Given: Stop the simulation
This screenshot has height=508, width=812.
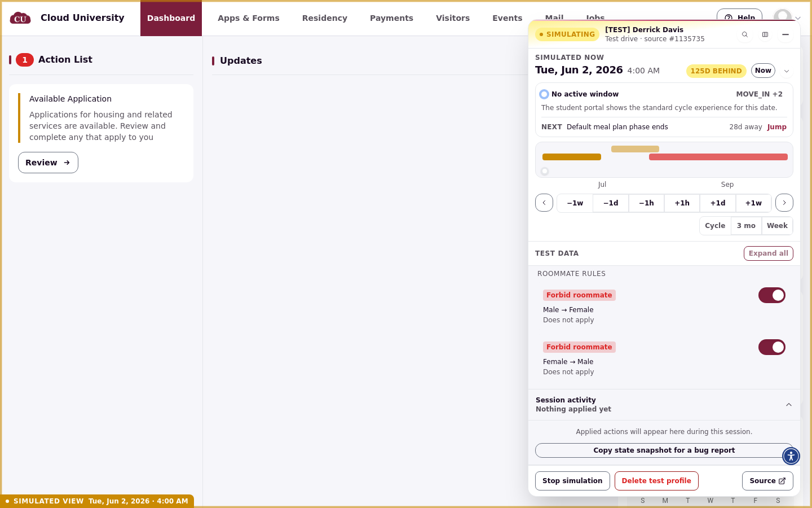Looking at the screenshot, I should coord(572,481).
